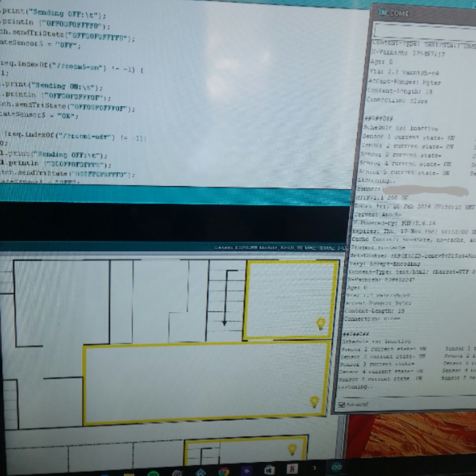Viewport: 476px width, 476px height.
Task: Toggle the Autoscroll checkbox
Action: tap(342, 405)
